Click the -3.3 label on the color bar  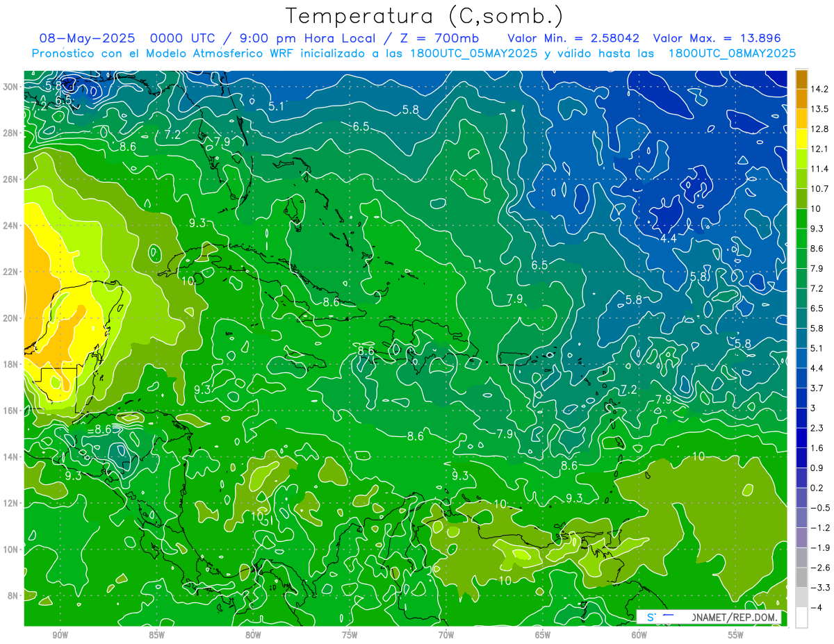[x=820, y=588]
